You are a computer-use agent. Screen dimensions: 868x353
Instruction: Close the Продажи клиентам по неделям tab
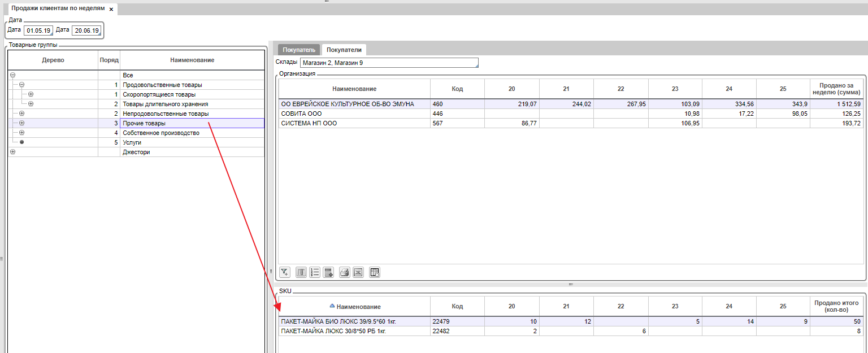pyautogui.click(x=111, y=9)
